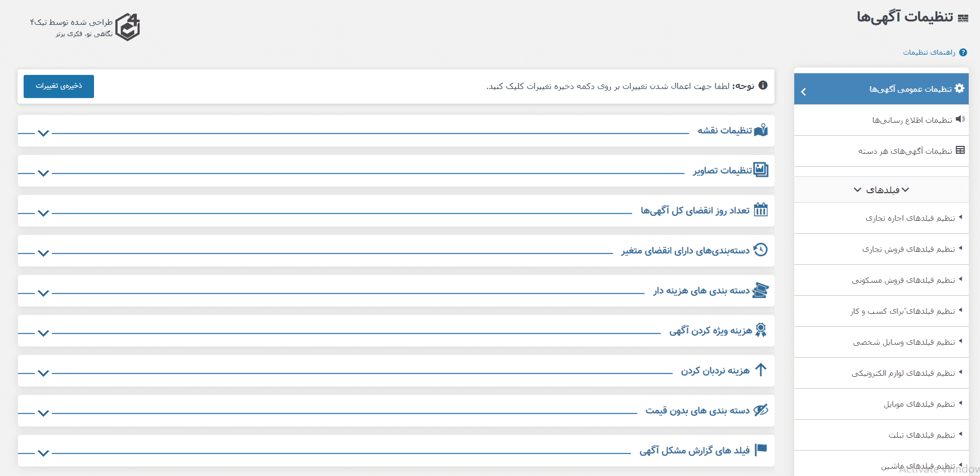Click the crossed-eye icon for دسته بندی های بدون قیمت
Viewport: 980px width, 476px height.
click(x=761, y=410)
